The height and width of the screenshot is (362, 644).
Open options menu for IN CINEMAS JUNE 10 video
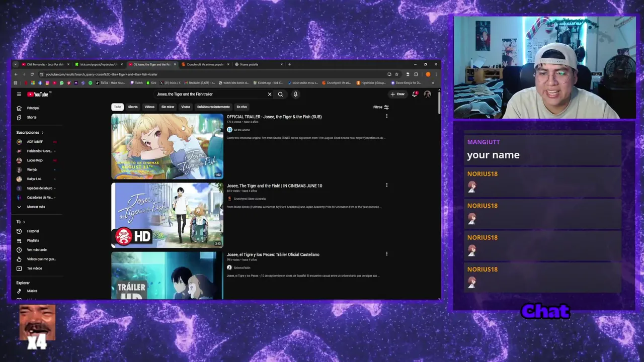[386, 185]
